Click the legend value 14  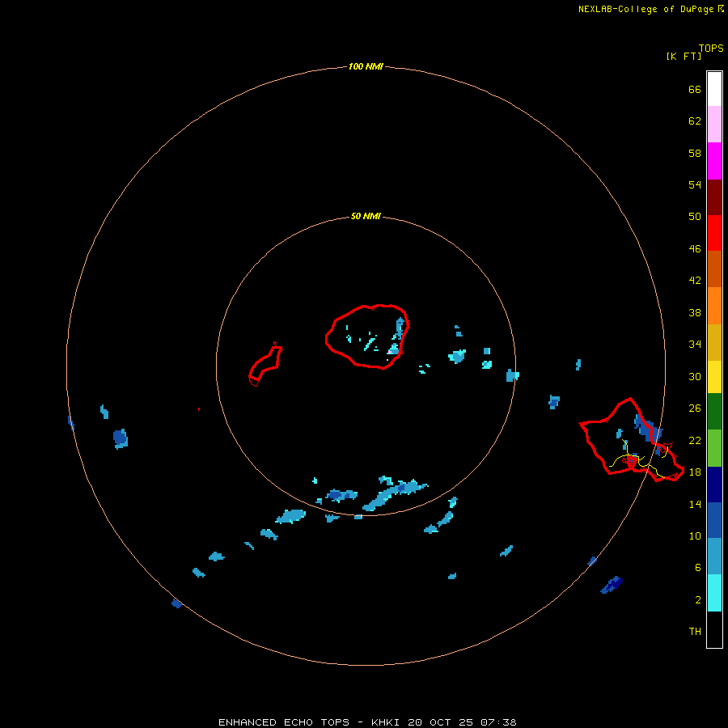coord(695,504)
